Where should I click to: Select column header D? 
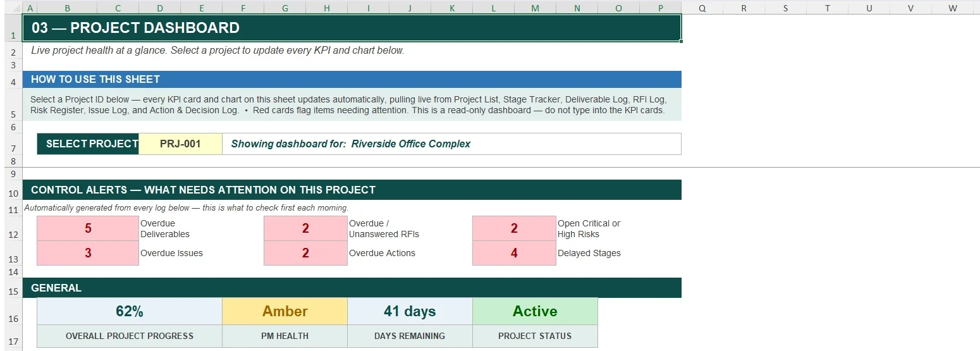159,8
